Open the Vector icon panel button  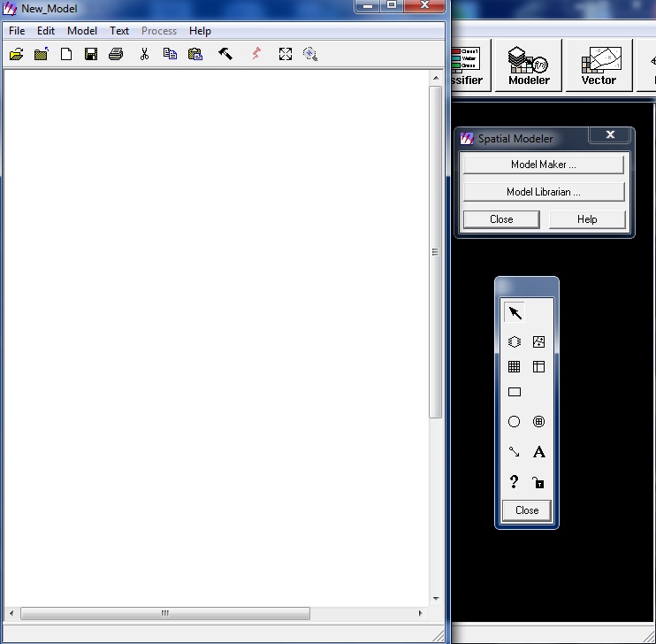[599, 65]
